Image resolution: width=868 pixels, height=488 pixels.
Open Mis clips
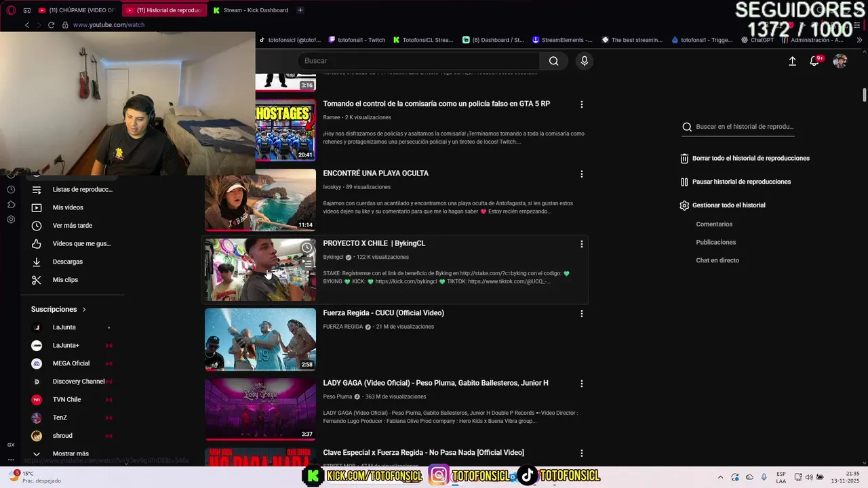(x=73, y=280)
